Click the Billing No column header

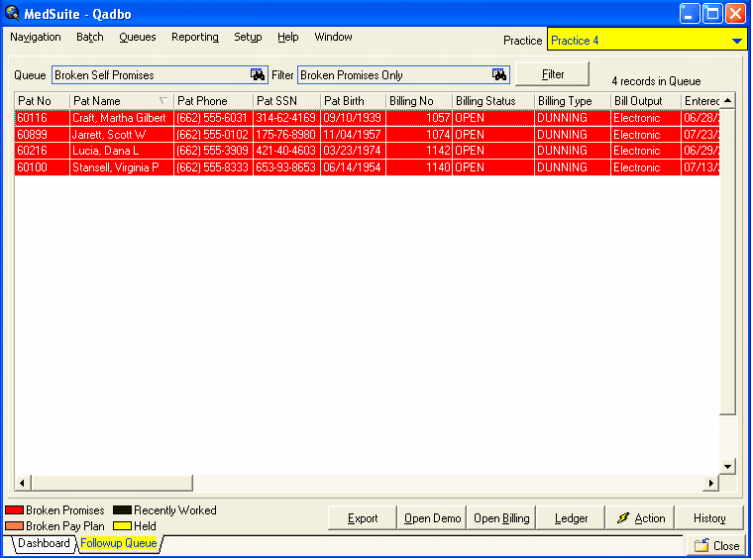[x=419, y=101]
